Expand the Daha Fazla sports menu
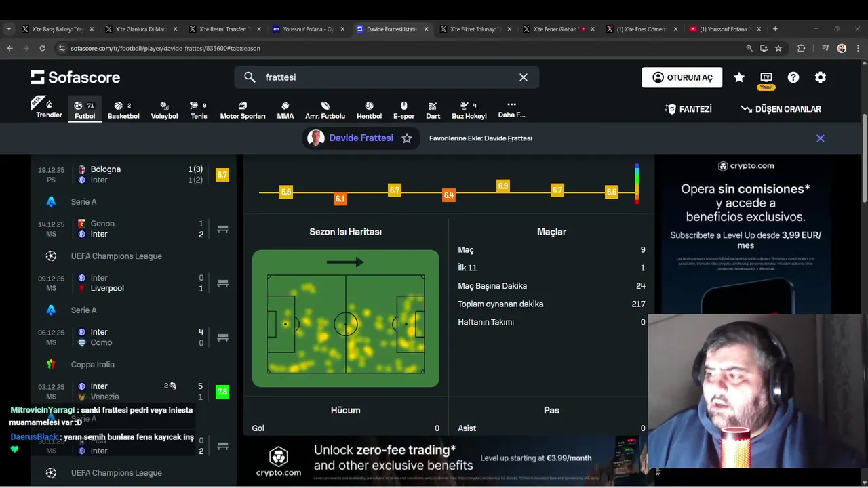Viewport: 868px width, 488px height. [x=511, y=109]
